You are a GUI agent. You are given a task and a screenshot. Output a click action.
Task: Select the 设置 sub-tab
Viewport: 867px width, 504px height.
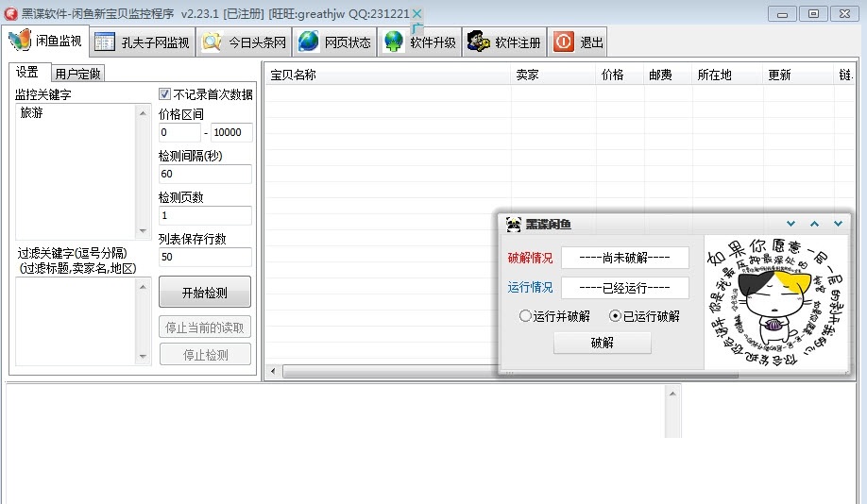pos(27,72)
